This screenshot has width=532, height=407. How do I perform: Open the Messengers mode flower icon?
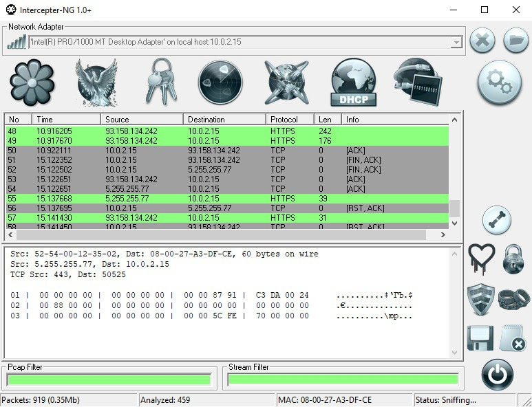(x=32, y=82)
